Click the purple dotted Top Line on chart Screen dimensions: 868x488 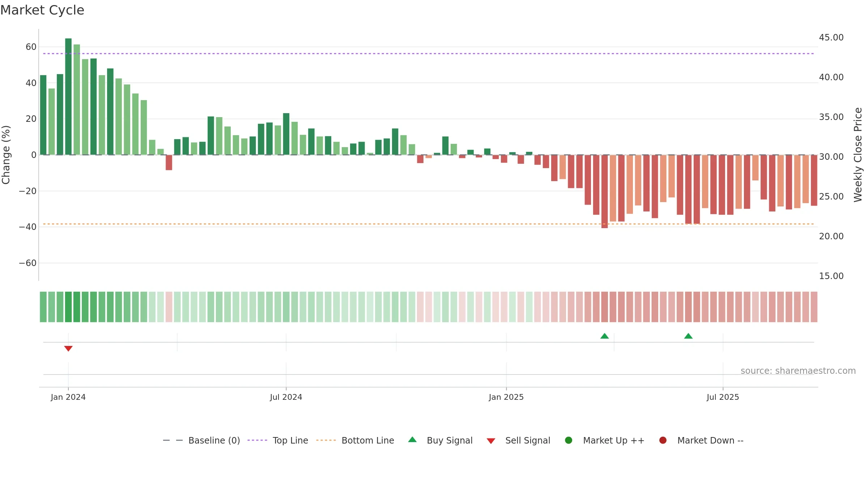click(x=429, y=53)
